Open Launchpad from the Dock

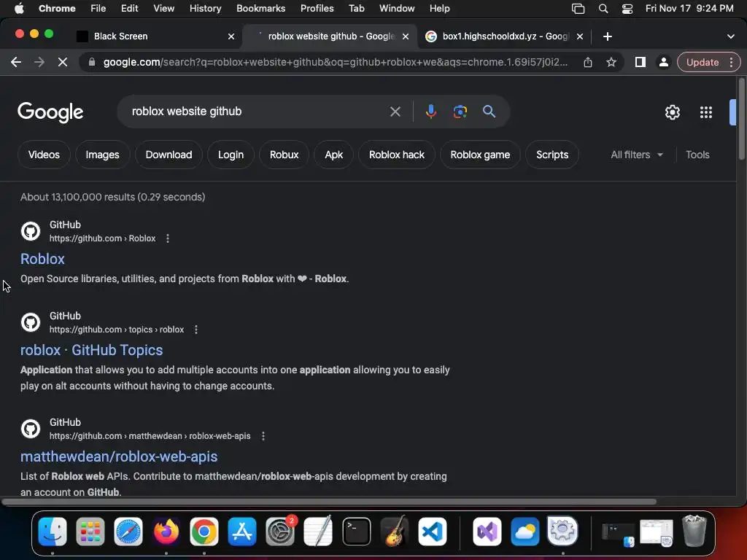pyautogui.click(x=90, y=532)
